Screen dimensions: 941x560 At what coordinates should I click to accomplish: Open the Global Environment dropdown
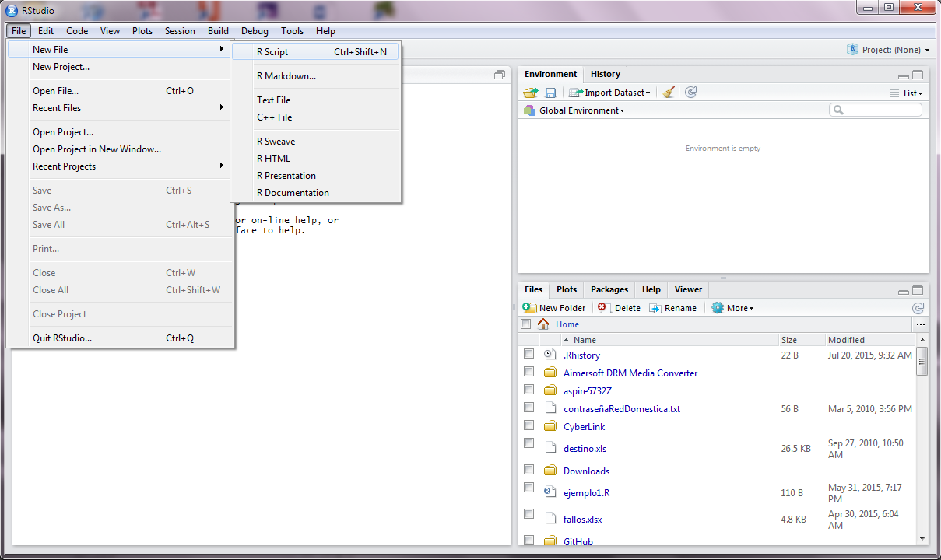[x=574, y=110]
